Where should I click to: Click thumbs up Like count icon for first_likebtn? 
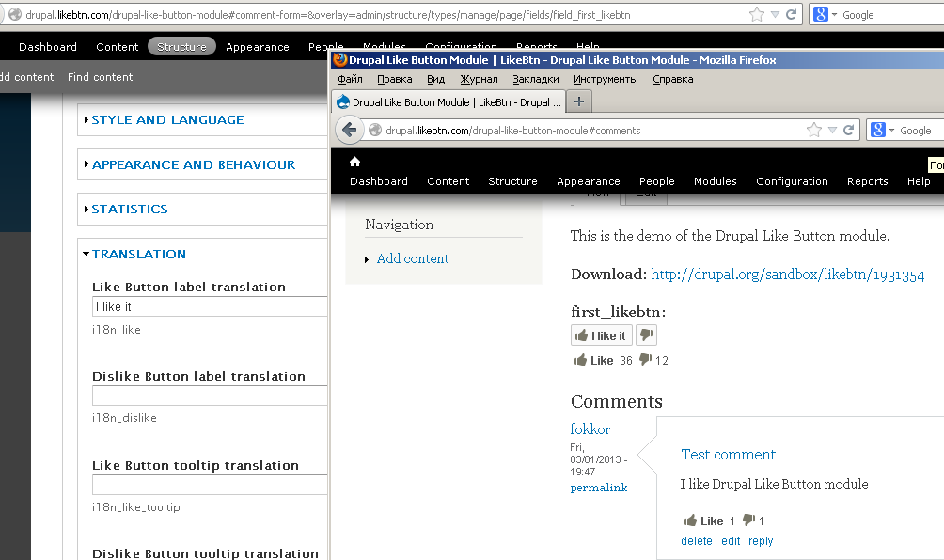pos(580,360)
